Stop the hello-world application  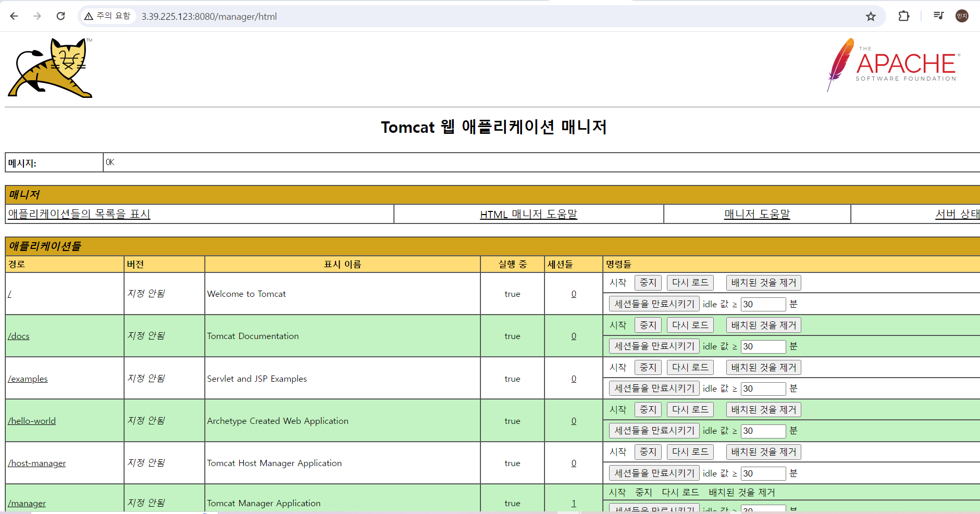click(x=648, y=410)
